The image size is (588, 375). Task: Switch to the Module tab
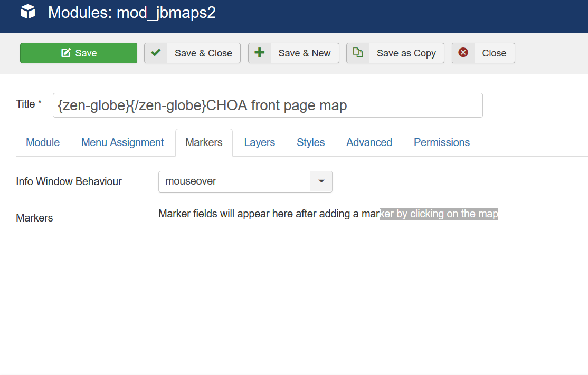pos(43,142)
